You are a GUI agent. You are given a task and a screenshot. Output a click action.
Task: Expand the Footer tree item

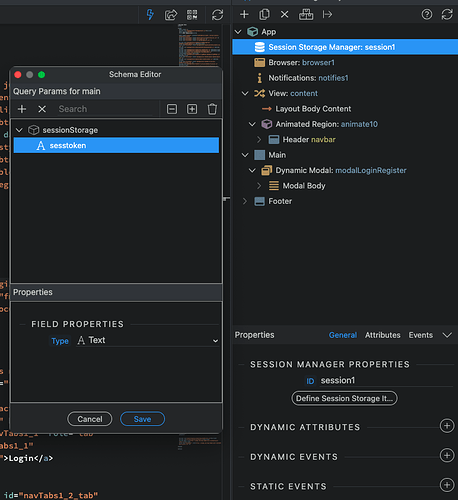pyautogui.click(x=245, y=201)
